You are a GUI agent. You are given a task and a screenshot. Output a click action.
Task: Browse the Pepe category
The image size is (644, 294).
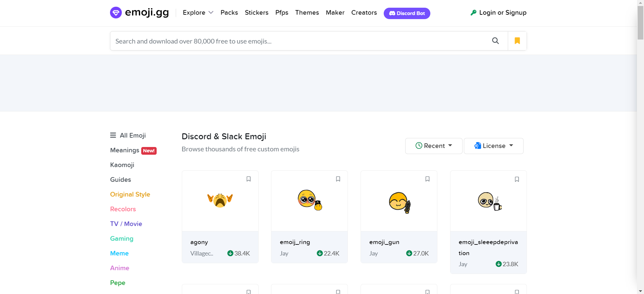[118, 283]
